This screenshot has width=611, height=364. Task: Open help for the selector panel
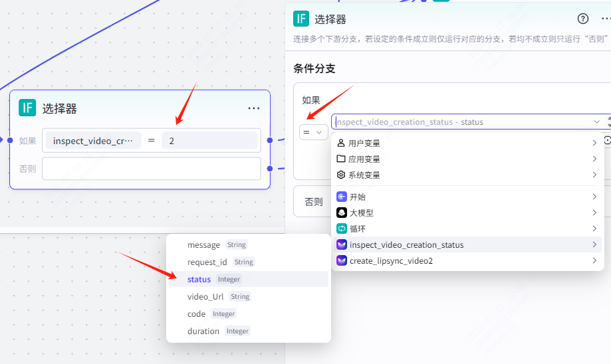[x=583, y=19]
